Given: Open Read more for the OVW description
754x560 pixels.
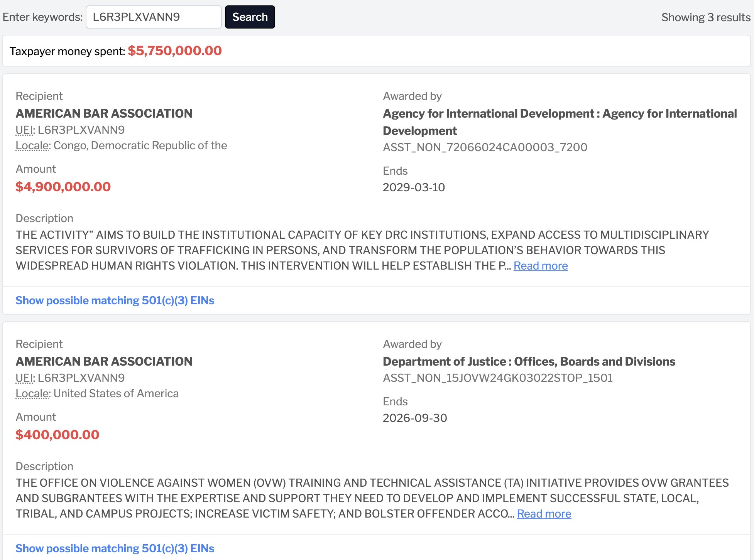Looking at the screenshot, I should point(544,514).
